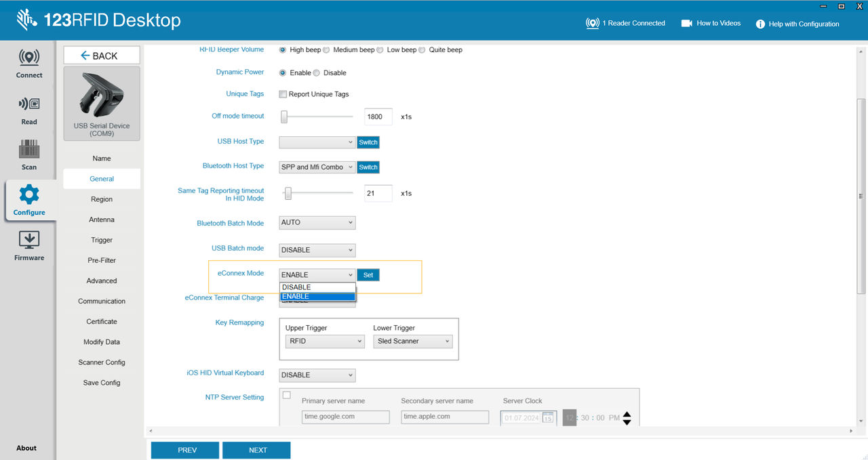The image size is (868, 460).
Task: Click the Zebra logo in header
Action: pos(28,20)
